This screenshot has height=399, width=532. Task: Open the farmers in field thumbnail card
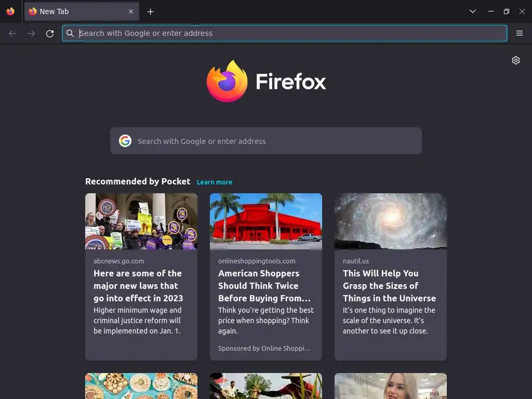point(266,386)
